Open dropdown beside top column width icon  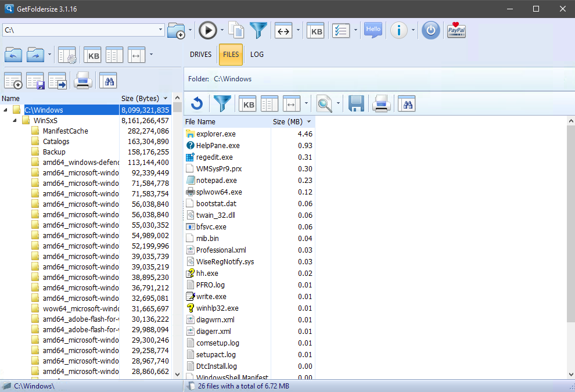coord(298,30)
